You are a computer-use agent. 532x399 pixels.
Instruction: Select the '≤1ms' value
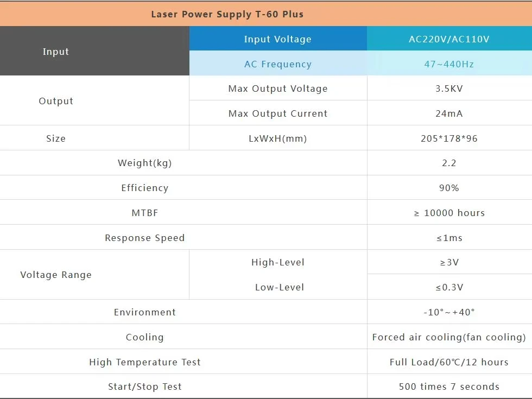(449, 238)
